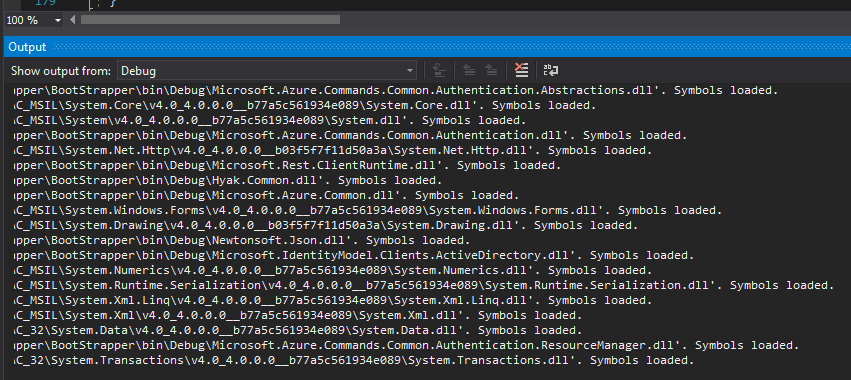Open Show output from Debug dropdown
851x380 pixels.
tap(266, 71)
